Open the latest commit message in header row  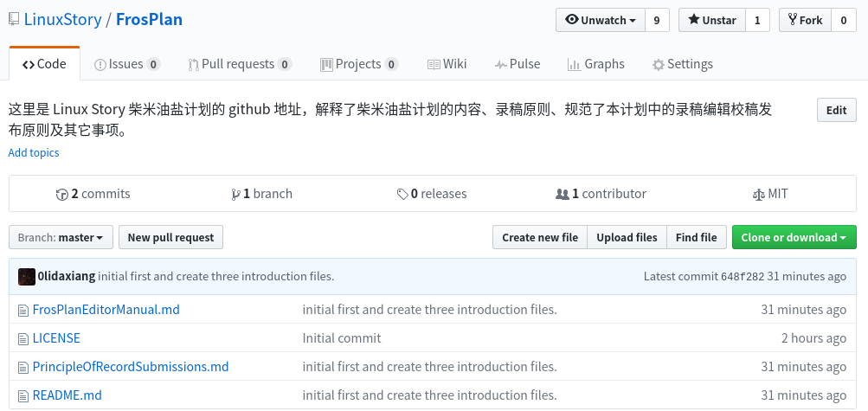pos(215,276)
